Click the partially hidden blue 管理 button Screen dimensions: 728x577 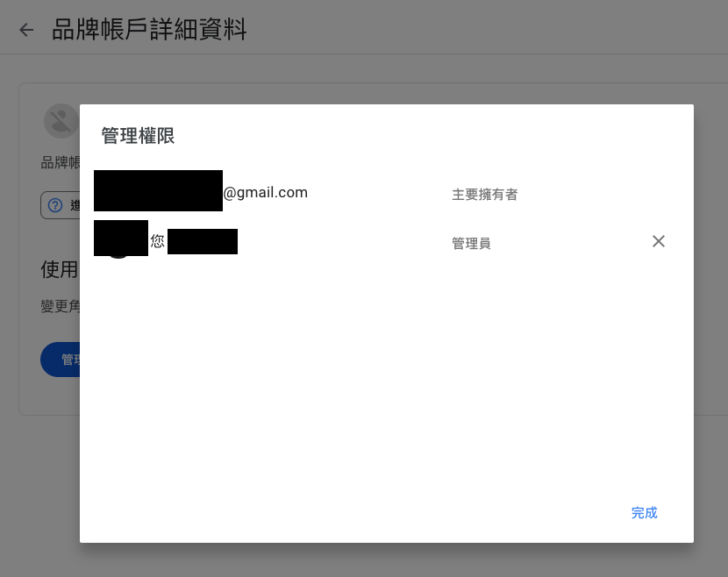coord(61,360)
